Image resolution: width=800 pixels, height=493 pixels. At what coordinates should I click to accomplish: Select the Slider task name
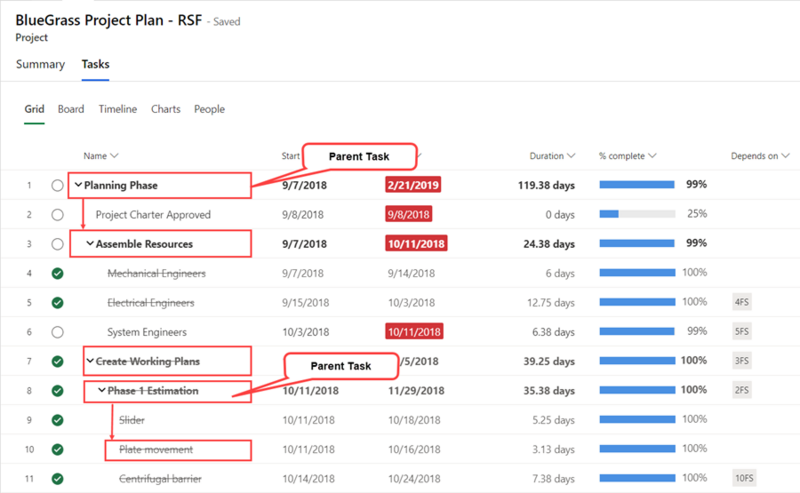click(132, 421)
